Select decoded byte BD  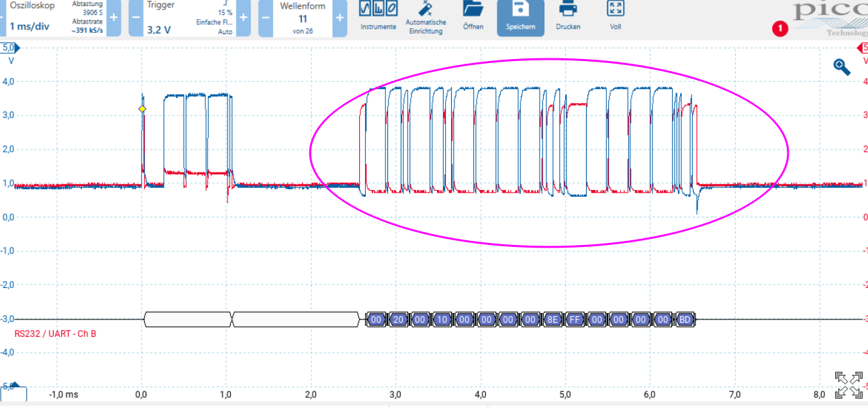tap(685, 319)
